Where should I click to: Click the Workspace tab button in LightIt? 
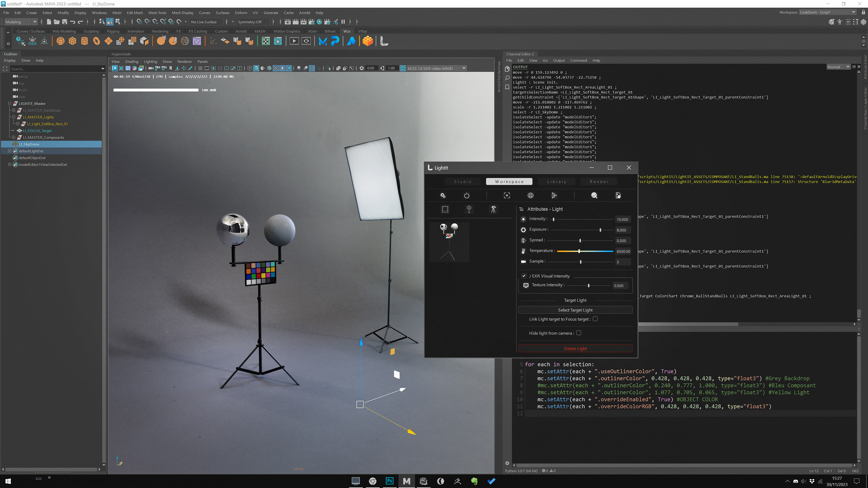(x=509, y=181)
